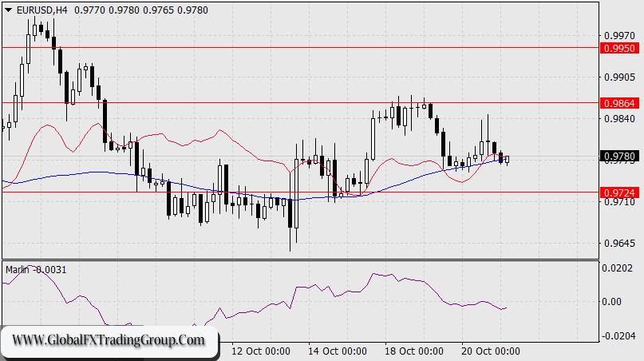
Task: Select the 20 Oct 00:00 time axis label
Action: tap(491, 351)
